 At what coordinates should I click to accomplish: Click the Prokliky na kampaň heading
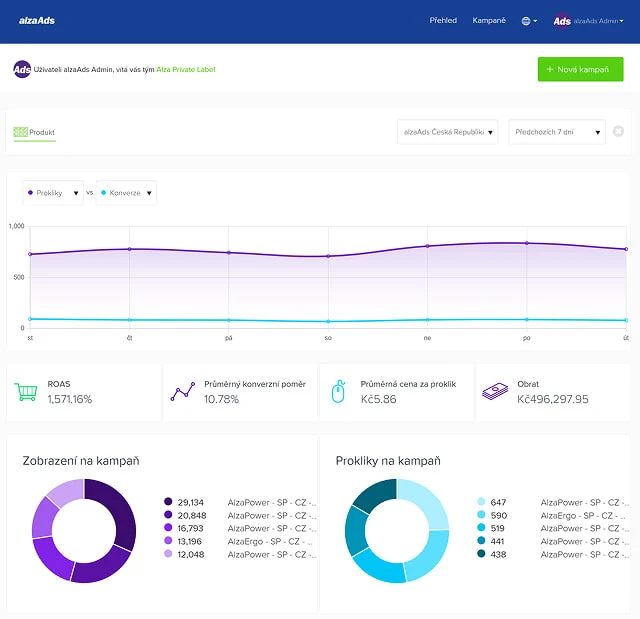click(x=388, y=461)
